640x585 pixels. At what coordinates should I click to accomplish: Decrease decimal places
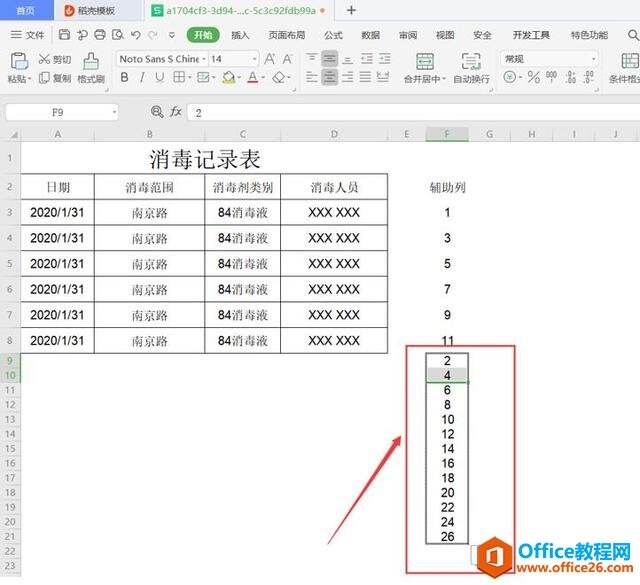589,77
